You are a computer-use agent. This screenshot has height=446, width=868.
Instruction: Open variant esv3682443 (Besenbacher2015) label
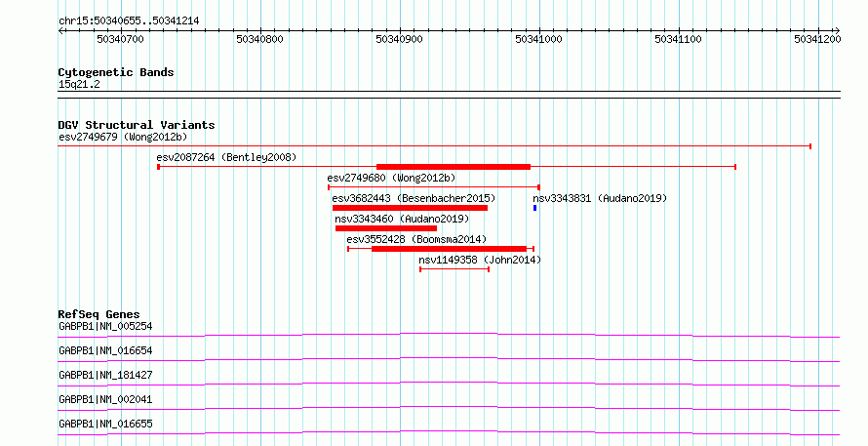point(414,198)
